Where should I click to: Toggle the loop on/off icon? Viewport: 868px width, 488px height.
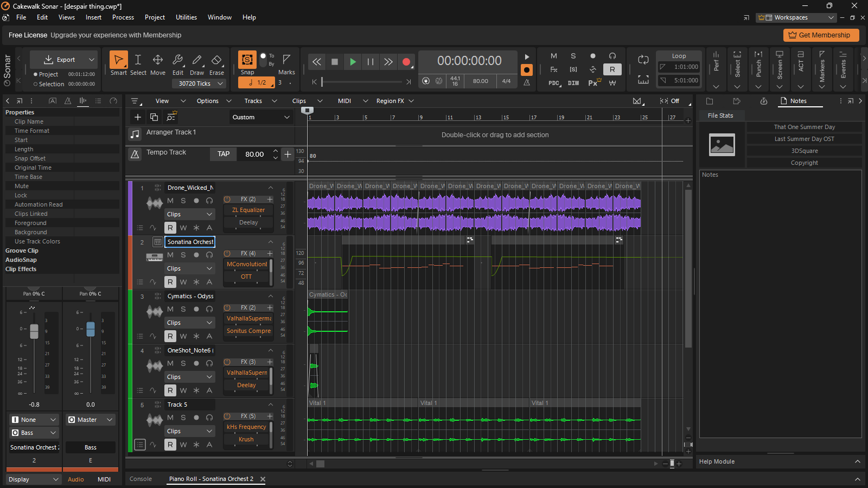pyautogui.click(x=643, y=60)
